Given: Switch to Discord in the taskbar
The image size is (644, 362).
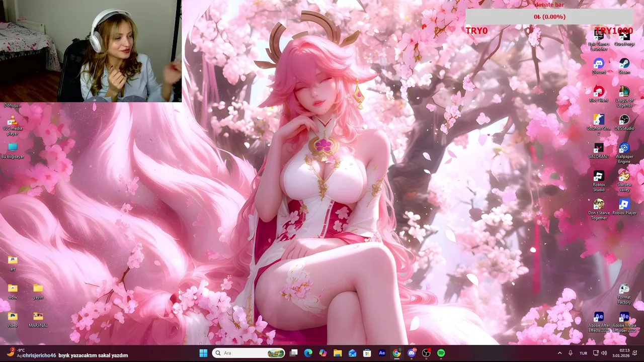Looking at the screenshot, I should click(x=412, y=353).
